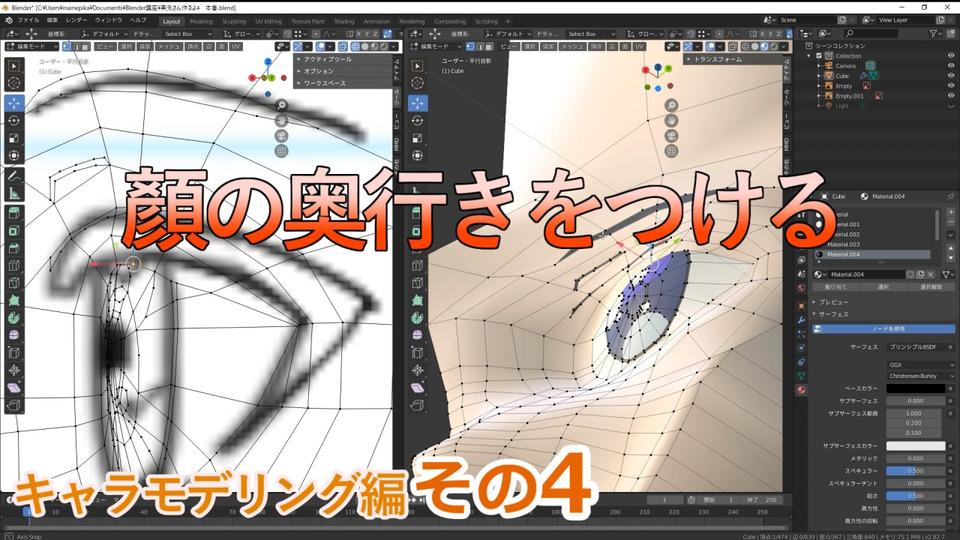
Task: Uncheck the Collection checkbox in outliner
Action: 819,56
